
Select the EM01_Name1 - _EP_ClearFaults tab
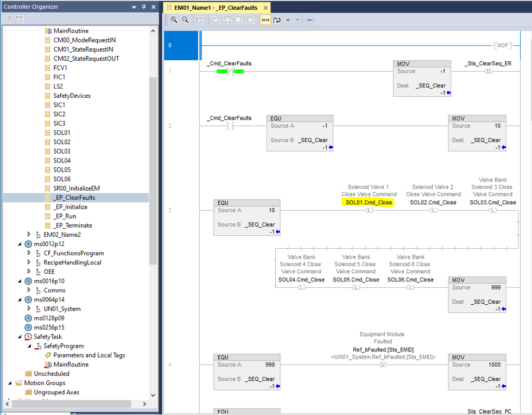[216, 8]
